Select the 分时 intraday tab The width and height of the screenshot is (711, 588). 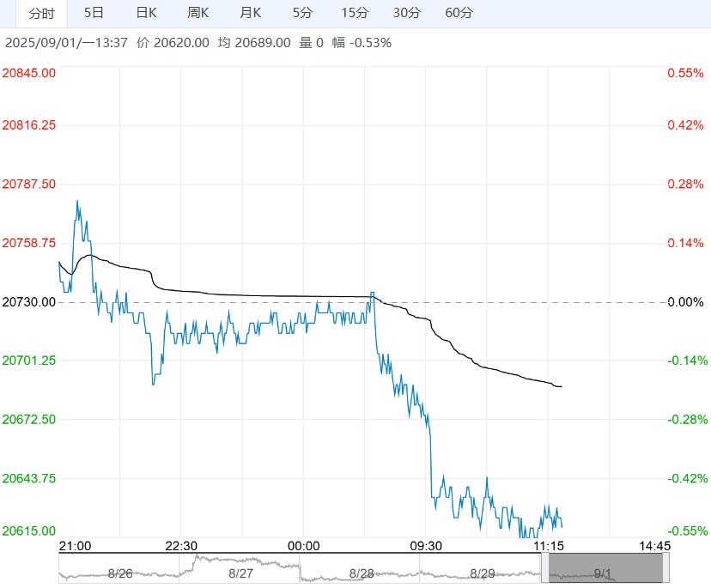coord(41,13)
